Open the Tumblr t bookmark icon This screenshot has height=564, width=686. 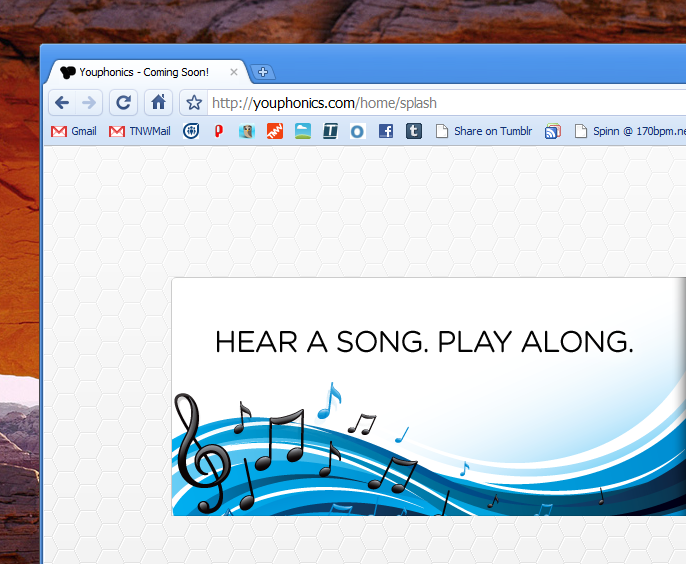(x=414, y=131)
